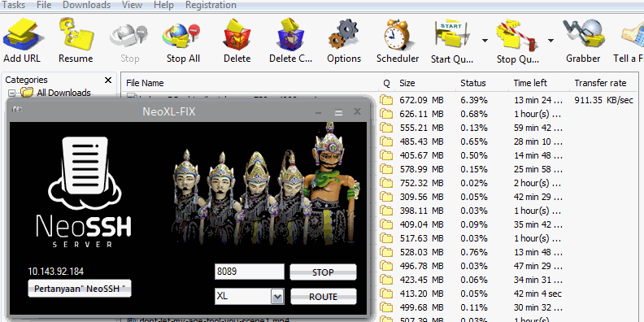Image resolution: width=644 pixels, height=322 pixels.
Task: Expand the Stop Queue dropdown arrow
Action: tap(550, 41)
